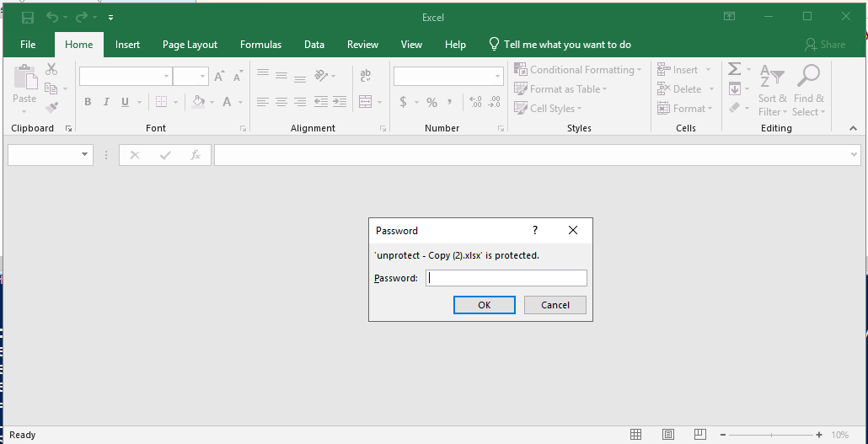Click Tell me what you want to do

[x=560, y=45]
